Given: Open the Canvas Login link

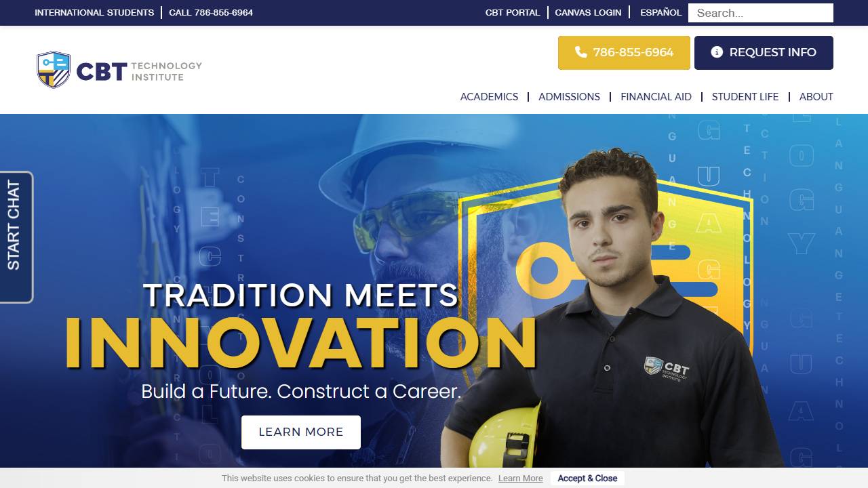Looking at the screenshot, I should 588,12.
